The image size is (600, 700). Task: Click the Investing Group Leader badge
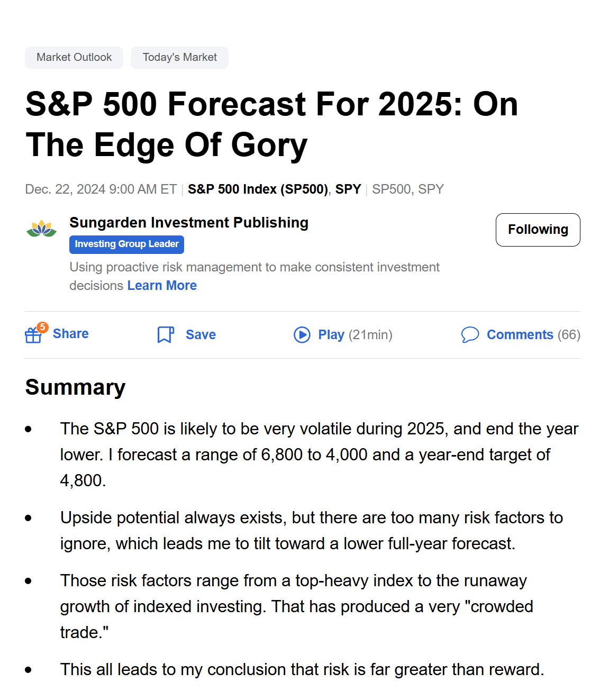tap(126, 244)
